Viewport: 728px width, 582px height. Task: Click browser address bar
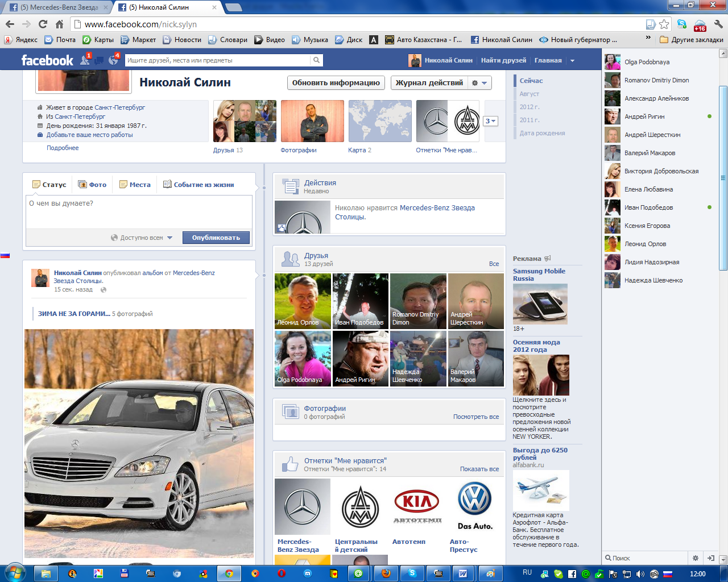(364, 24)
